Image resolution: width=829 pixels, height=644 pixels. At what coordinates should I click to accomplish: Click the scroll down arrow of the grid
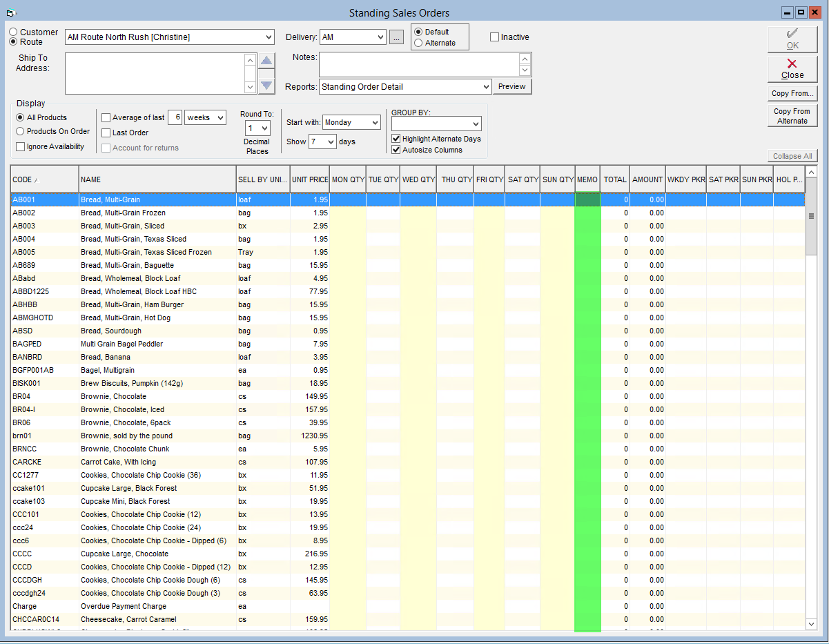[x=811, y=623]
